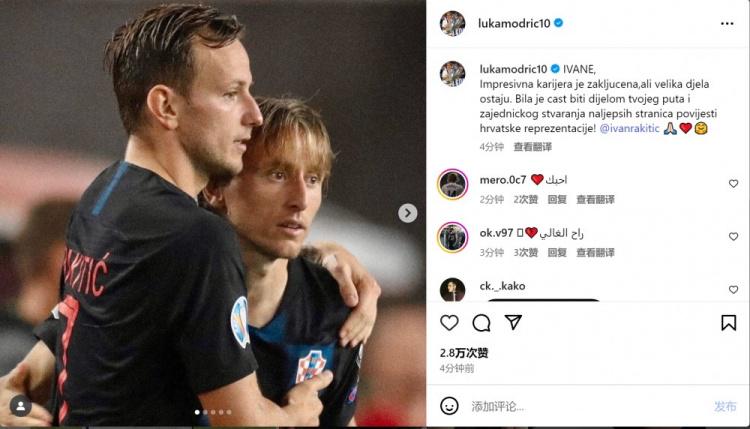Jump to second carousel dot indicator

(205, 412)
